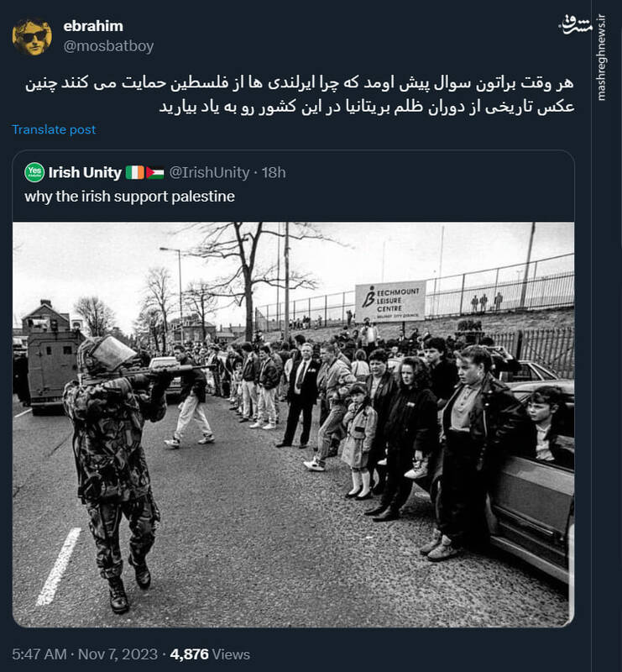Click the Persian post text body

(x=300, y=95)
